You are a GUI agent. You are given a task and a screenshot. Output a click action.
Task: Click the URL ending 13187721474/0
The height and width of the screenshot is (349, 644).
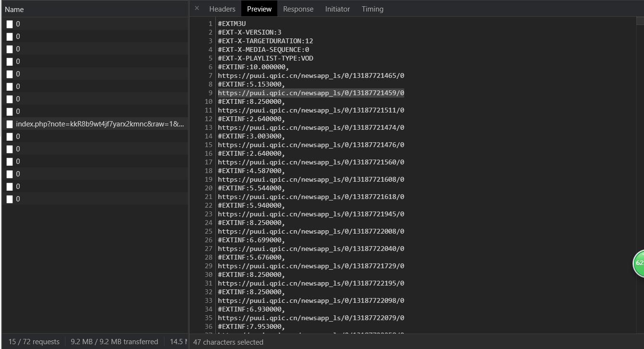tap(311, 127)
